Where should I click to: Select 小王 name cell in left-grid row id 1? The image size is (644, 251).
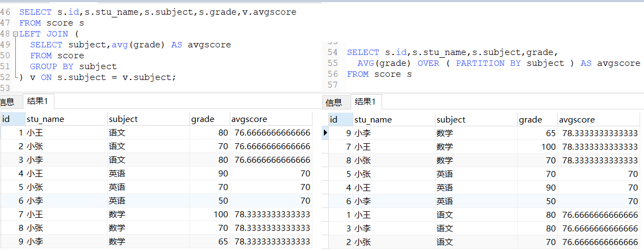pos(66,133)
